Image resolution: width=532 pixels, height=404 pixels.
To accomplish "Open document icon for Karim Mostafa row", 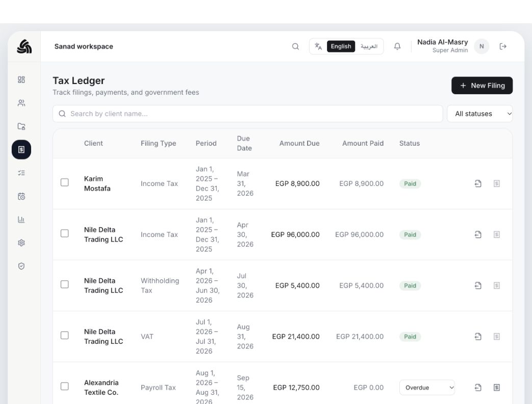I will pos(478,184).
